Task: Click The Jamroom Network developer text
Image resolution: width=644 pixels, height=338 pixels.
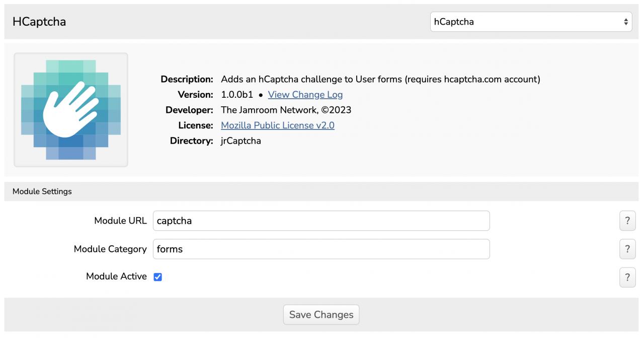Action: (x=286, y=110)
